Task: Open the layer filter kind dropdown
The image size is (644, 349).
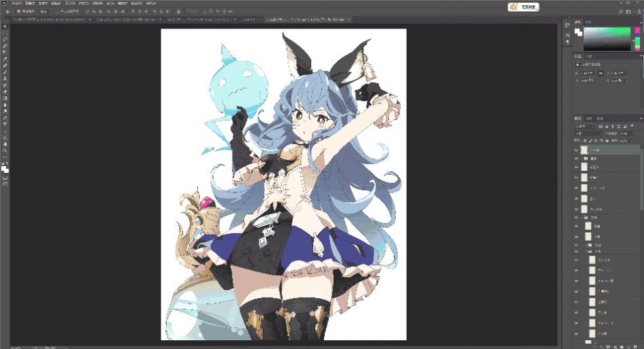Action: (x=584, y=127)
